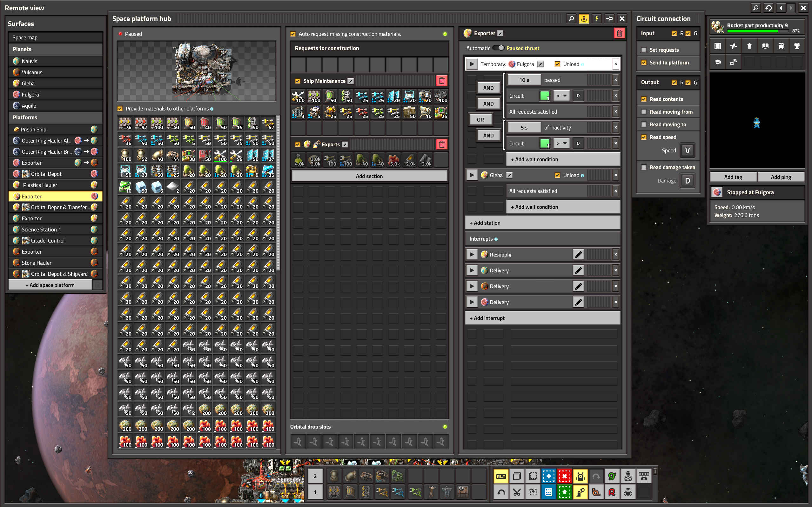Enable Read moving from checkbox
Image resolution: width=812 pixels, height=507 pixels.
(644, 112)
